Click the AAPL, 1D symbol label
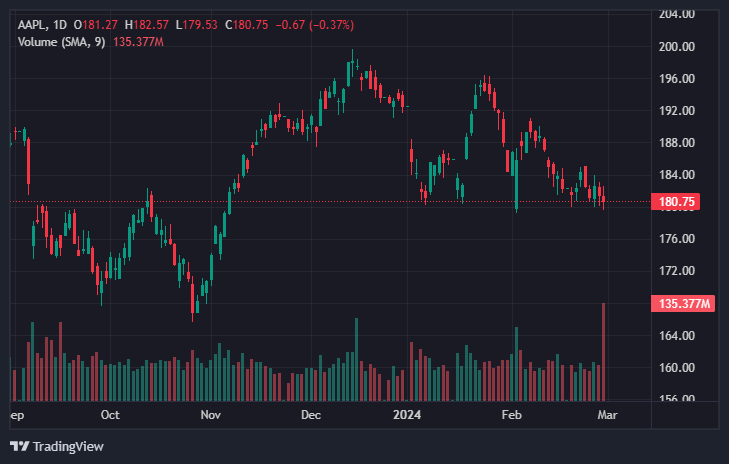The height and width of the screenshot is (464, 729). click(42, 25)
